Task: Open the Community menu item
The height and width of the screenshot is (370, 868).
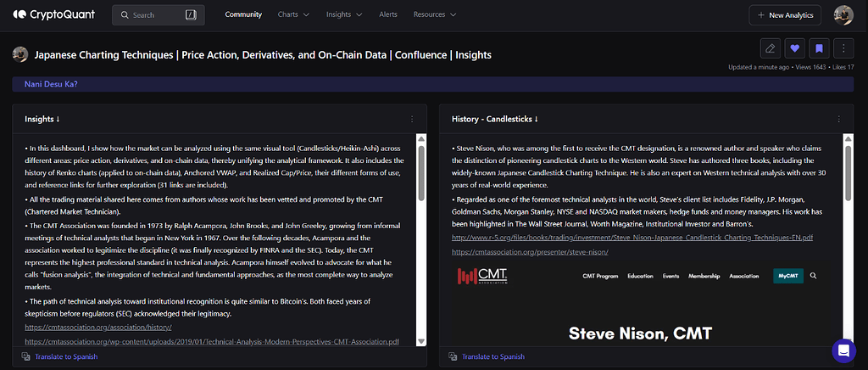Action: (x=243, y=15)
